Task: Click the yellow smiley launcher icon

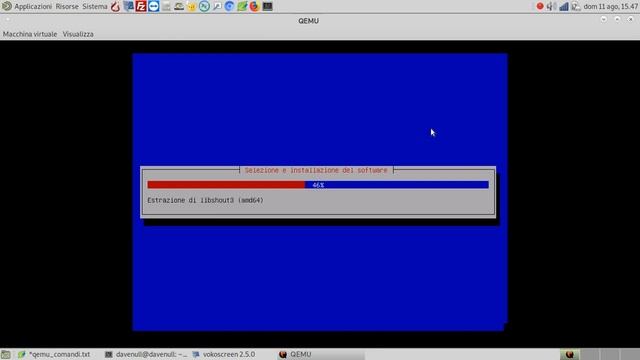Action: (x=191, y=6)
